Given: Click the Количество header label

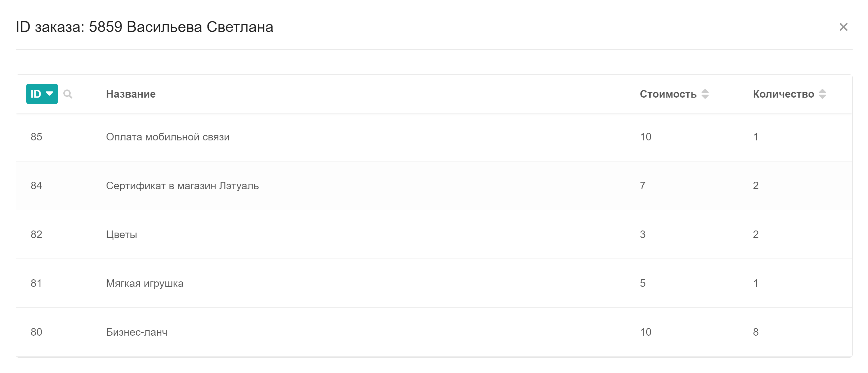Looking at the screenshot, I should click(x=784, y=94).
